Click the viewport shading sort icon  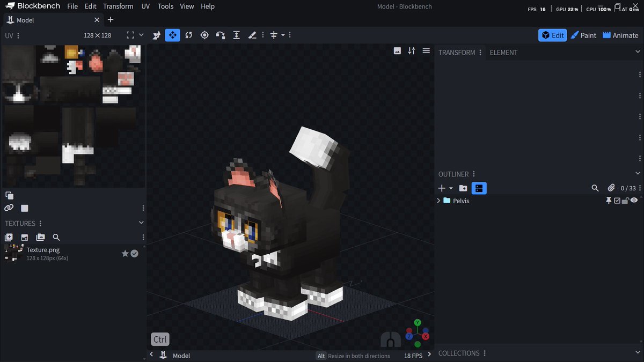412,51
